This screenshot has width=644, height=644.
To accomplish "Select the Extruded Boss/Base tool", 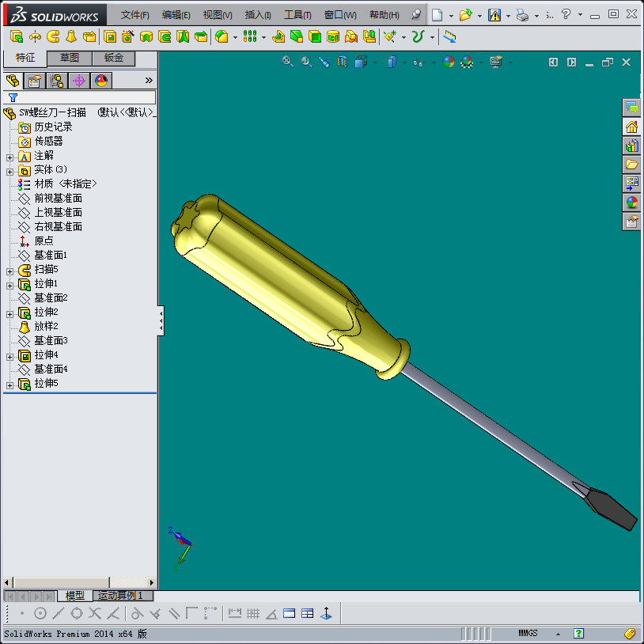I will (x=16, y=37).
